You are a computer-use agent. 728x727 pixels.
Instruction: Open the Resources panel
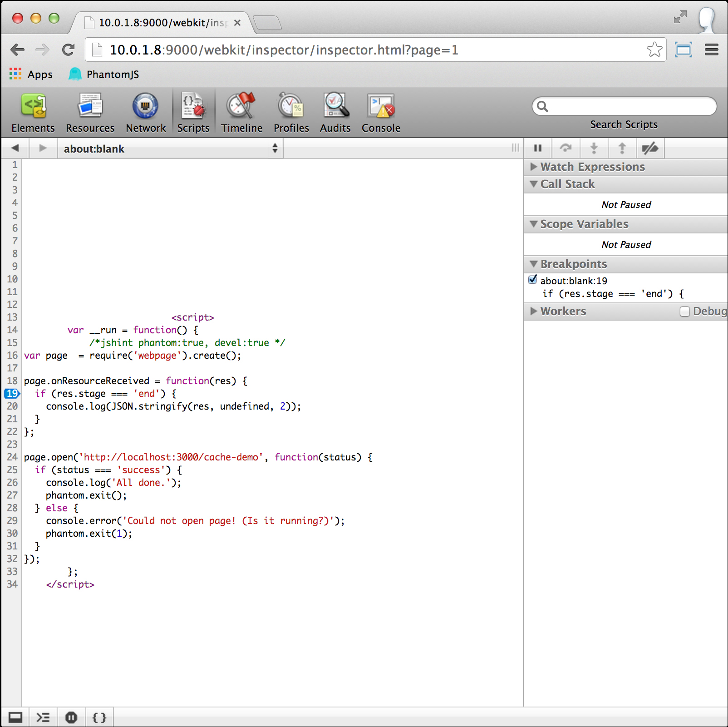click(90, 113)
